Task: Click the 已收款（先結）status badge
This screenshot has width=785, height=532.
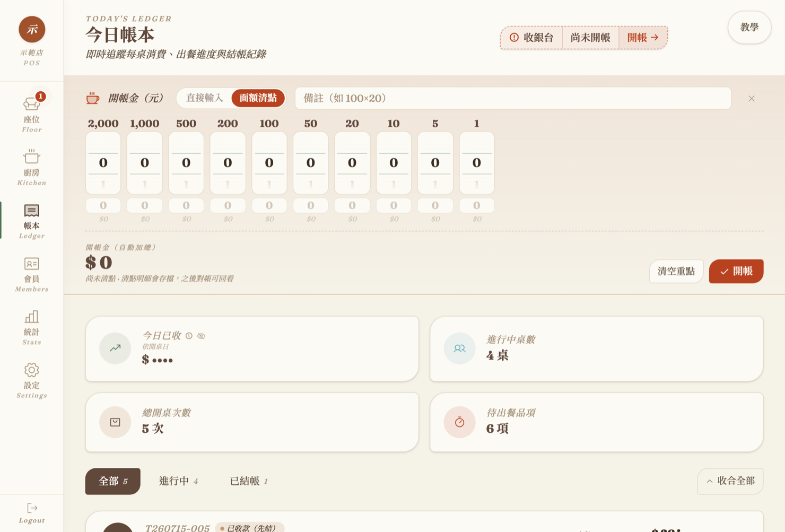Action: pyautogui.click(x=249, y=528)
